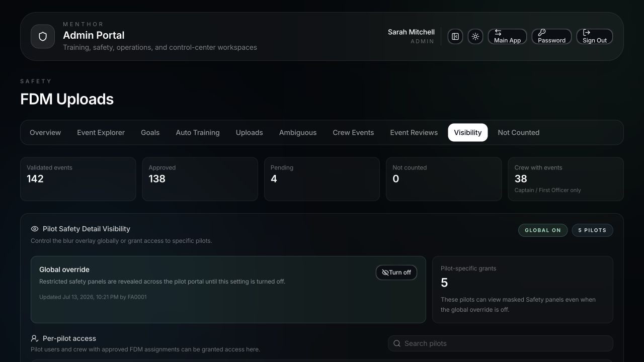Click the eye icon beside Pilot Safety Detail Visibility
644x362 pixels.
35,229
